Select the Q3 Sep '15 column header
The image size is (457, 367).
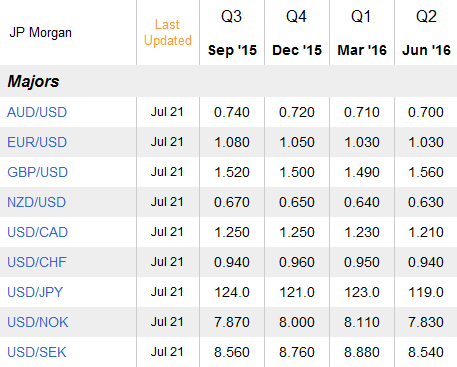[x=232, y=33]
